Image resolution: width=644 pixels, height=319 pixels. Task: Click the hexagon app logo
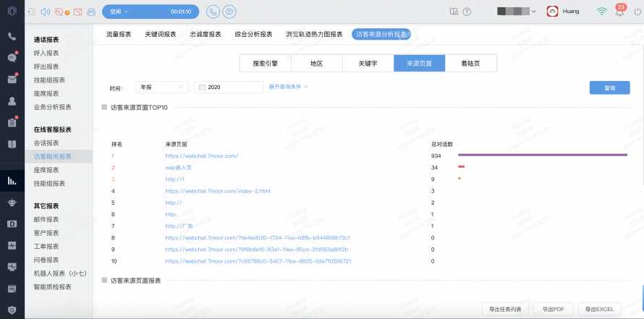coord(12,12)
